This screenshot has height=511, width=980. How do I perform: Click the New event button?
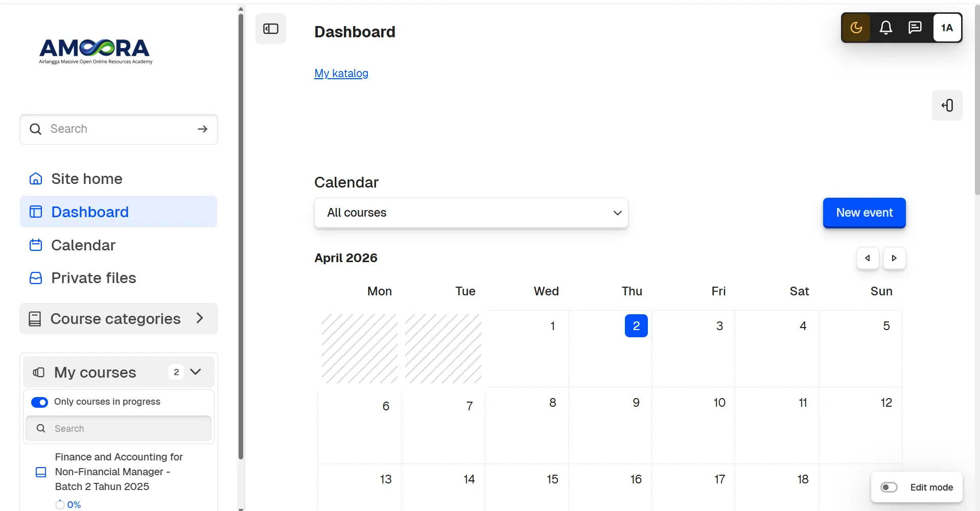[x=865, y=213]
